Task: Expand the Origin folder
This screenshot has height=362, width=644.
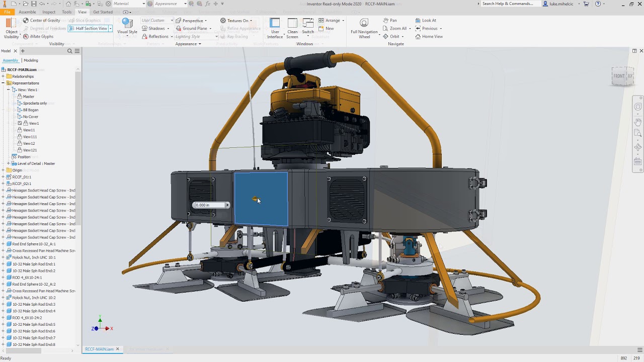Action: (4, 170)
